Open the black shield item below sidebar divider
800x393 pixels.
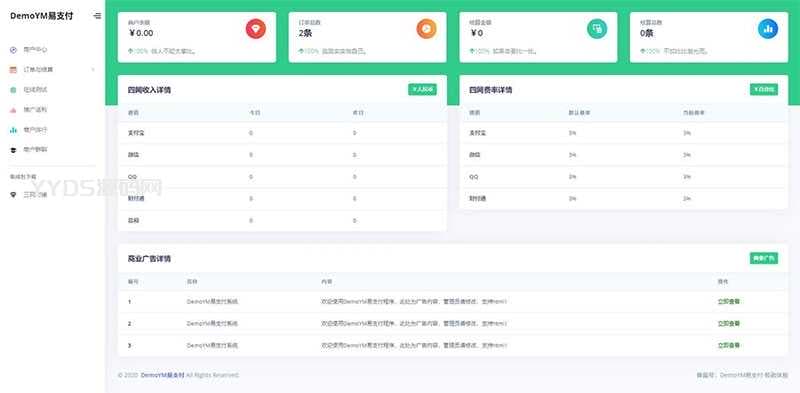[29, 194]
